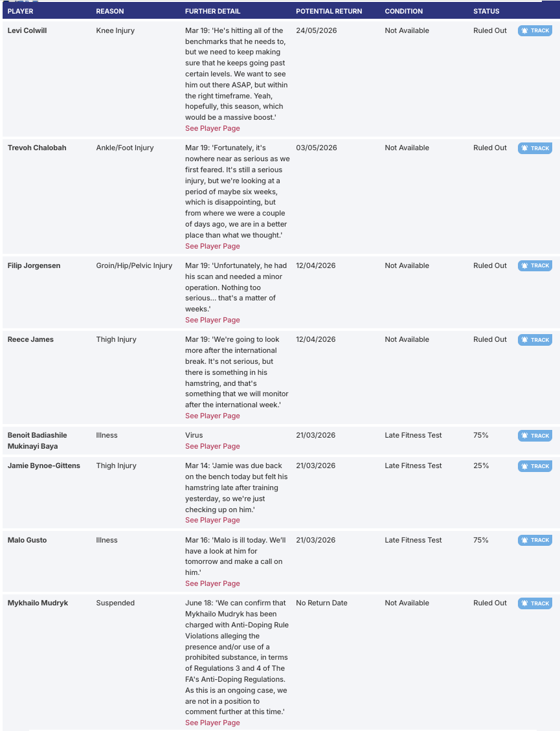
Task: Track Jamie Bynoe-Gittens injury updates
Action: pyautogui.click(x=535, y=466)
